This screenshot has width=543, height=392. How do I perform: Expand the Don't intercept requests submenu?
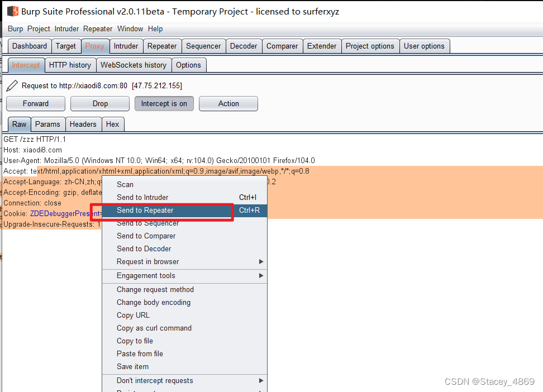(x=184, y=381)
